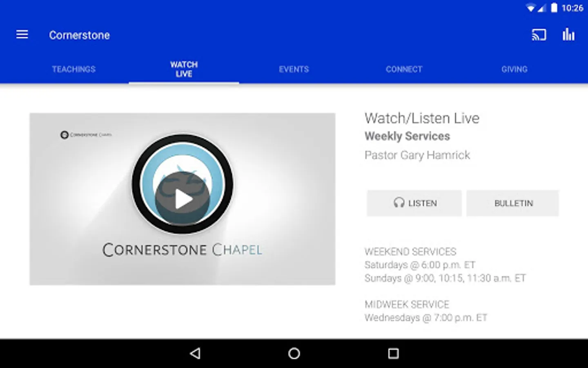Open the Events tab
Viewport: 588px width, 368px height.
tap(294, 69)
